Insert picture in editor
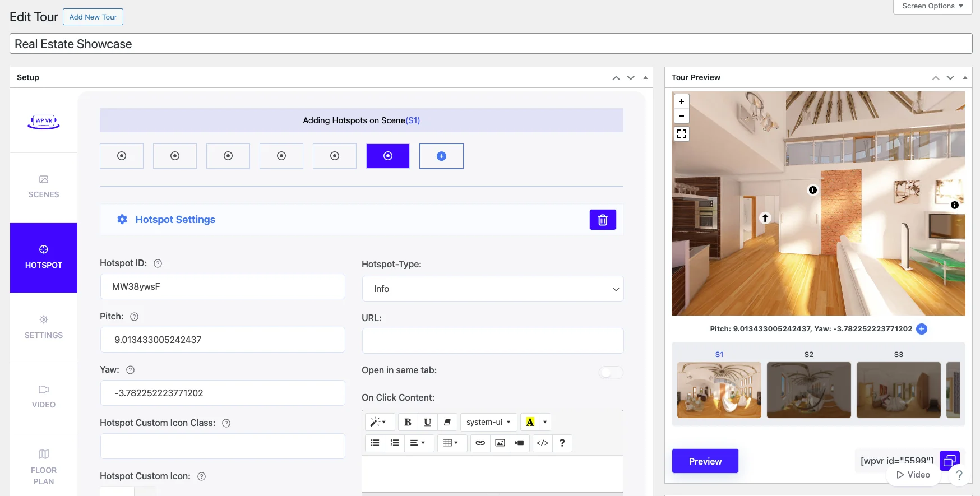The image size is (980, 496). [500, 443]
